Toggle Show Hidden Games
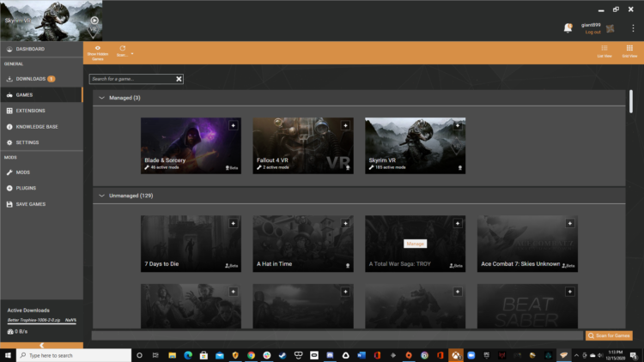Image resolution: width=644 pixels, height=362 pixels. click(x=98, y=53)
